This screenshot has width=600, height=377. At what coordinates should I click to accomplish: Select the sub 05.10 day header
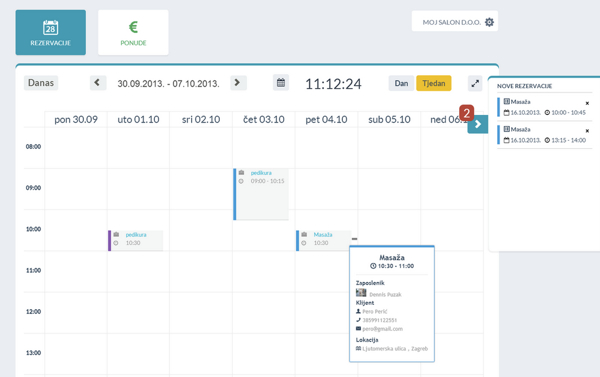[x=389, y=119]
